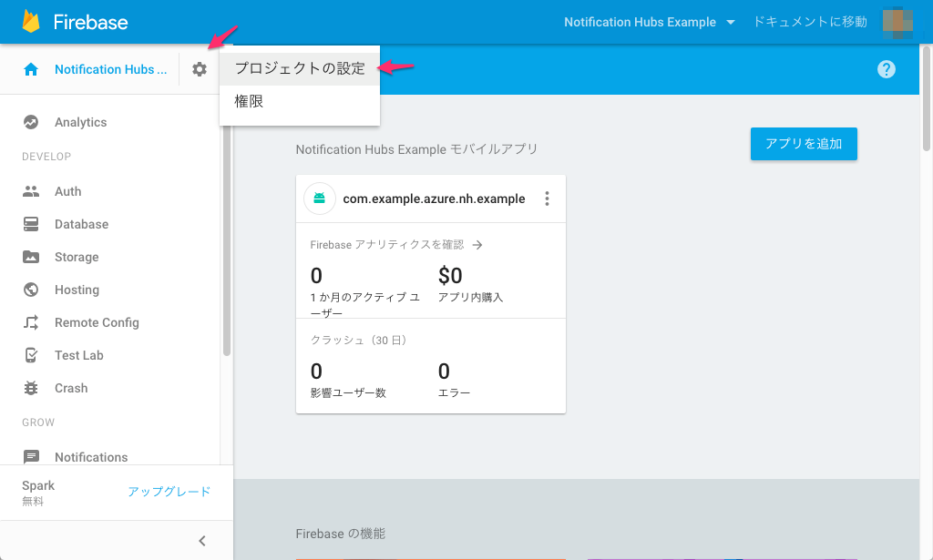Open the help question mark icon

[x=886, y=68]
